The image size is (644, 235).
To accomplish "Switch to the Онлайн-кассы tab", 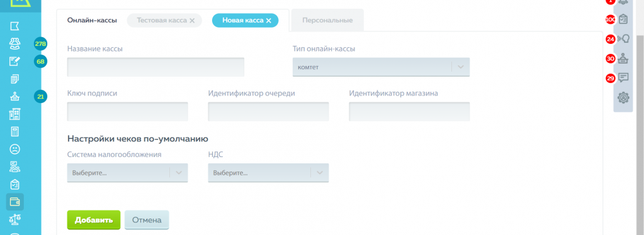I will click(x=92, y=20).
